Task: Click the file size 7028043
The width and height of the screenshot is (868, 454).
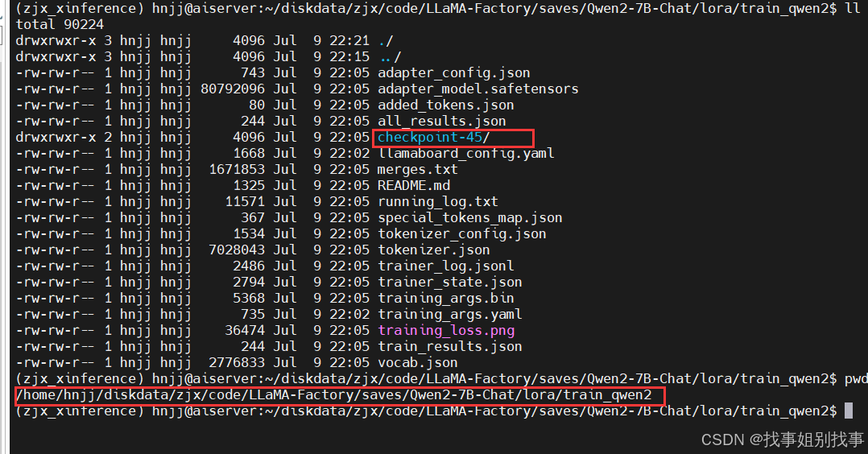Action: (x=237, y=250)
